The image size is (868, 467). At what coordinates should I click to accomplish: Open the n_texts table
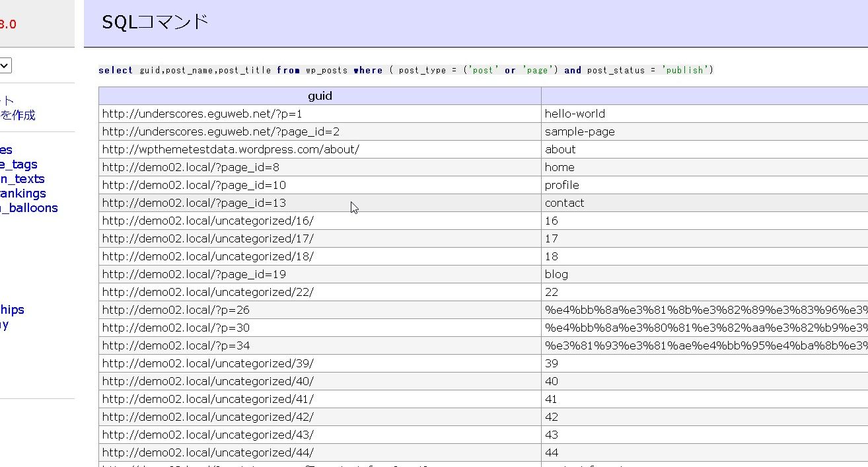(x=22, y=179)
